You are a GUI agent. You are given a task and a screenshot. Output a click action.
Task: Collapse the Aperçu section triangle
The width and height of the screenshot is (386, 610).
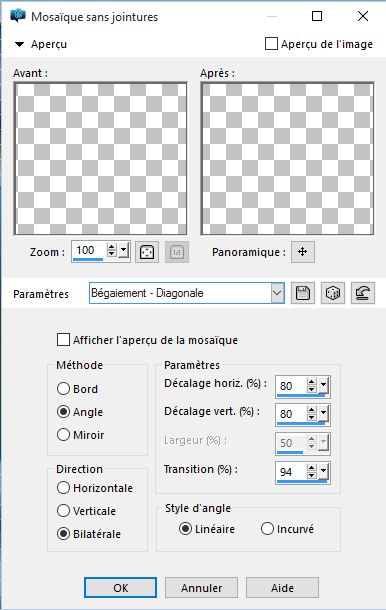click(19, 44)
